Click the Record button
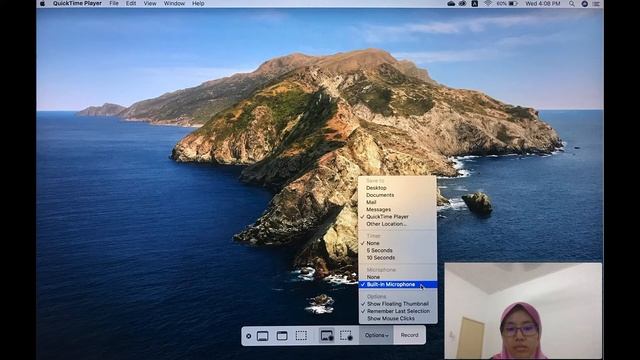This screenshot has width=640, height=360. click(409, 335)
